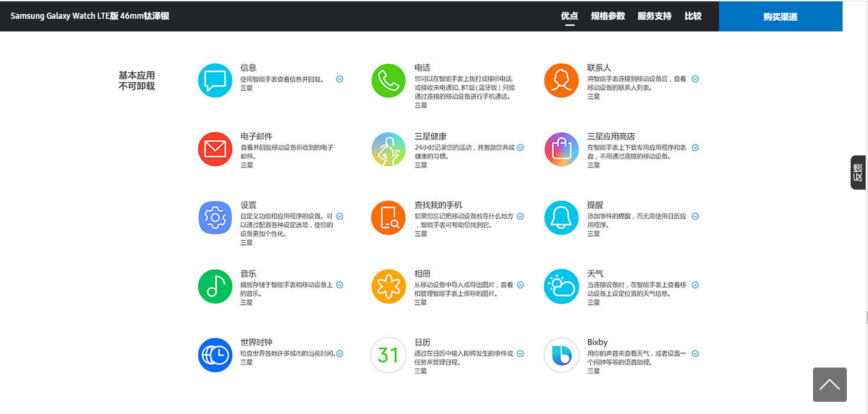This screenshot has height=414, width=868.
Task: Click the red 电子邮件 email icon
Action: click(x=215, y=149)
